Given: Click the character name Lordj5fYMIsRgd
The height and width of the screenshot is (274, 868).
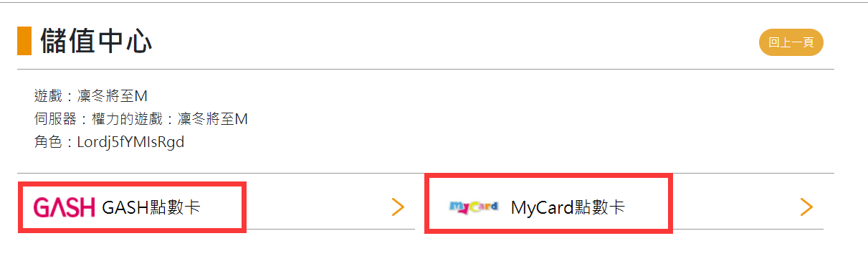Looking at the screenshot, I should tap(131, 142).
